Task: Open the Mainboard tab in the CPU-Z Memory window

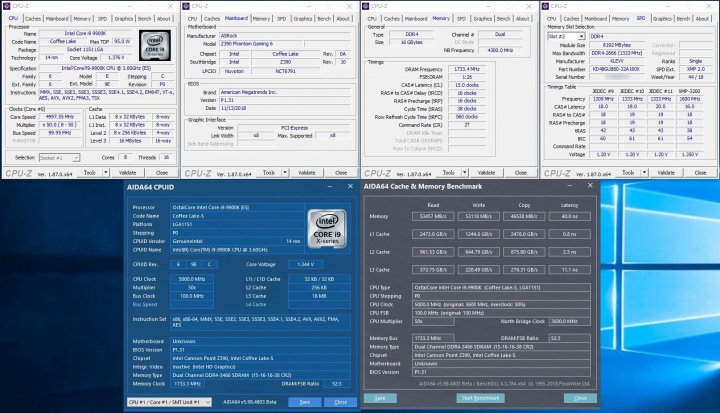Action: [x=416, y=19]
